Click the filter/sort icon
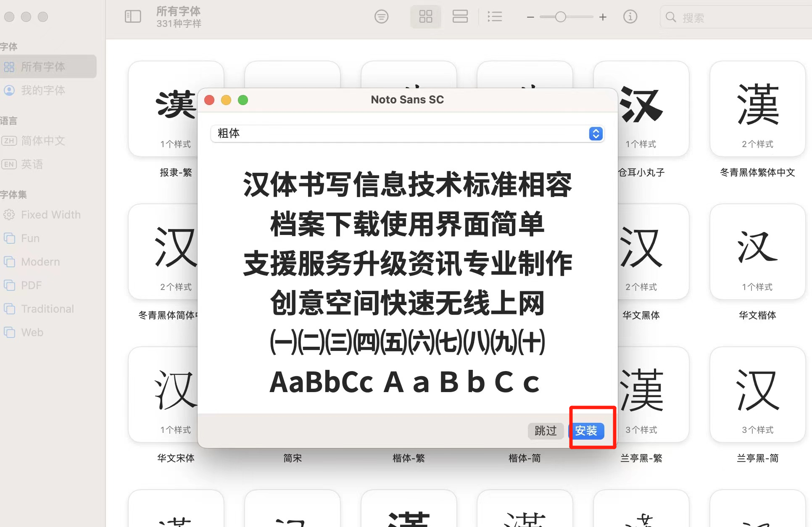 (x=382, y=16)
